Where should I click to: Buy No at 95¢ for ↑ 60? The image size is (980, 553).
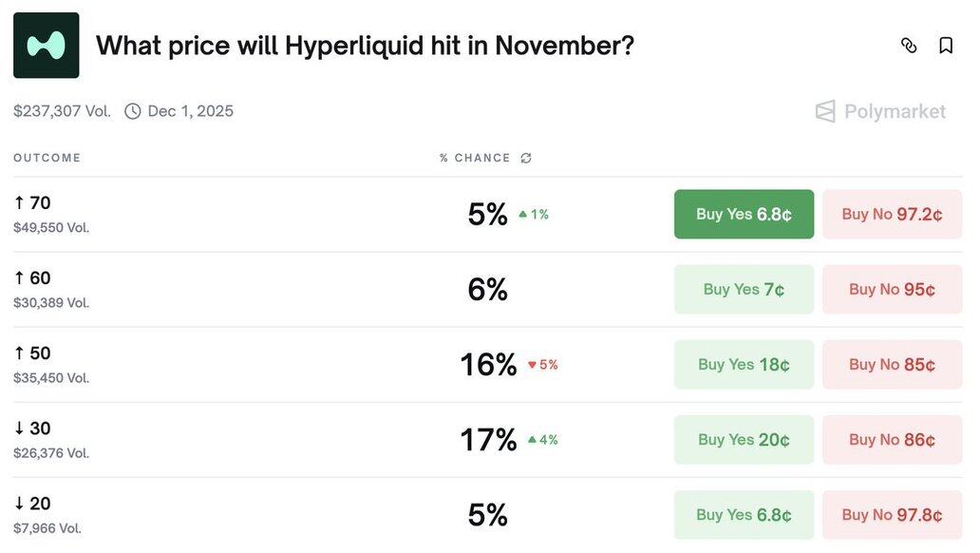click(x=892, y=290)
